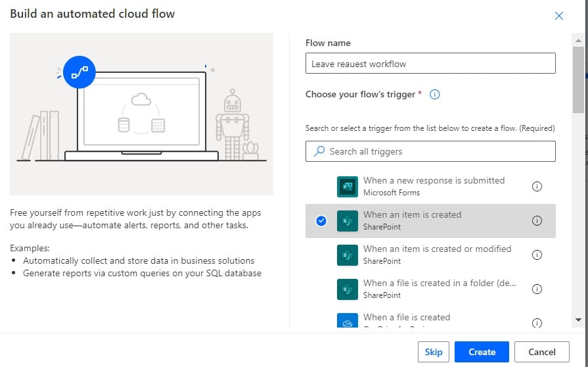Image resolution: width=588 pixels, height=367 pixels.
Task: Click the Create button
Action: (482, 352)
